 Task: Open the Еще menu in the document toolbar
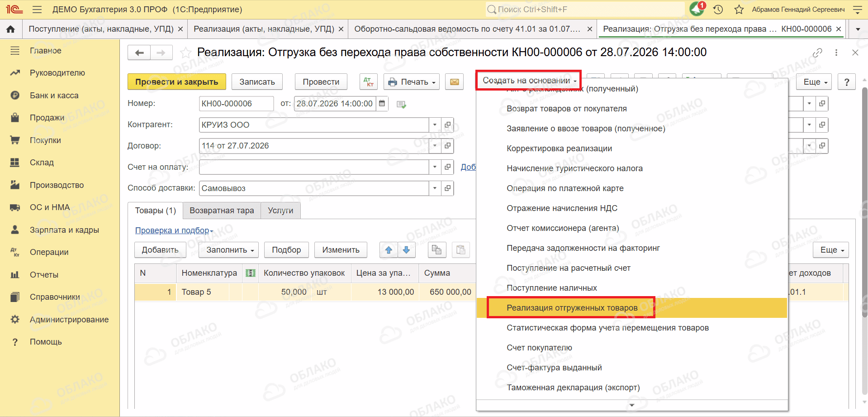(x=814, y=82)
